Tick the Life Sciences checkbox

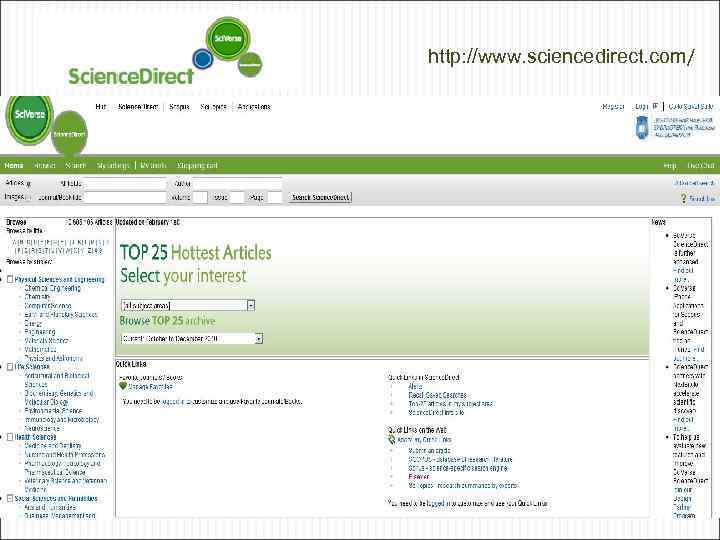point(10,366)
